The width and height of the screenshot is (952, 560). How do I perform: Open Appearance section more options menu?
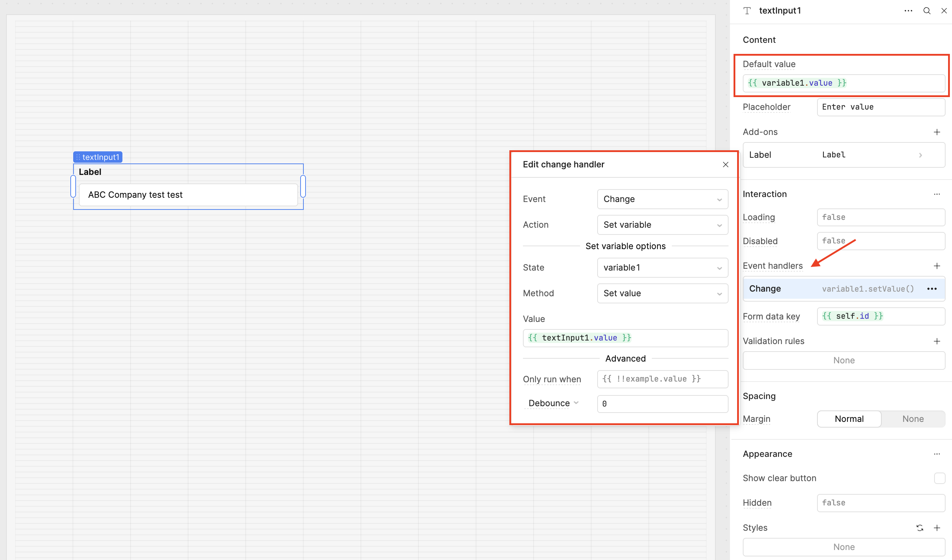tap(937, 454)
